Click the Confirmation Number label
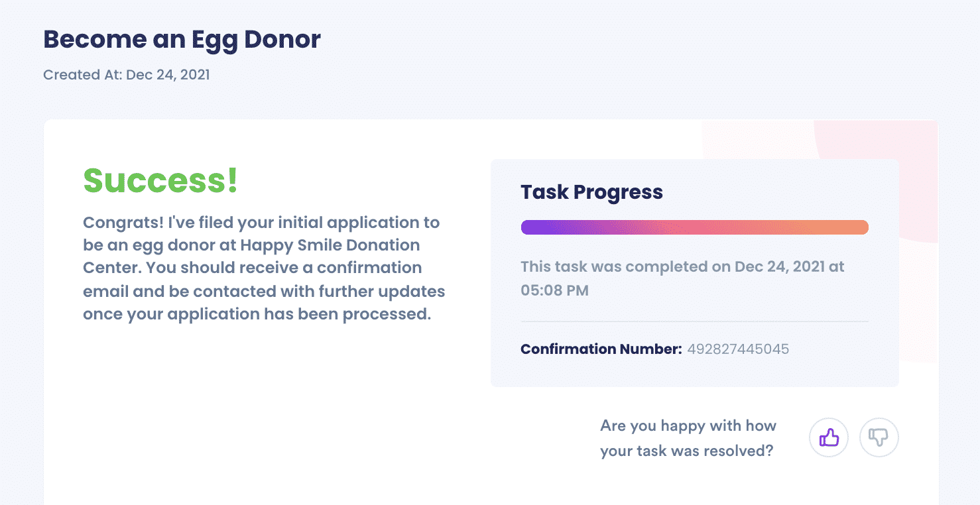The height and width of the screenshot is (505, 980). click(x=601, y=349)
